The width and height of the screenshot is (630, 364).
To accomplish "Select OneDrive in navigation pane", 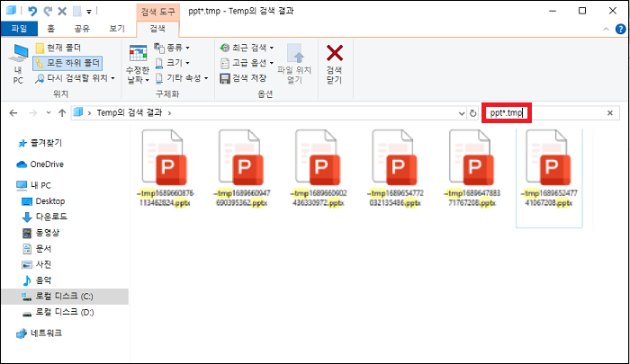I will click(x=40, y=164).
